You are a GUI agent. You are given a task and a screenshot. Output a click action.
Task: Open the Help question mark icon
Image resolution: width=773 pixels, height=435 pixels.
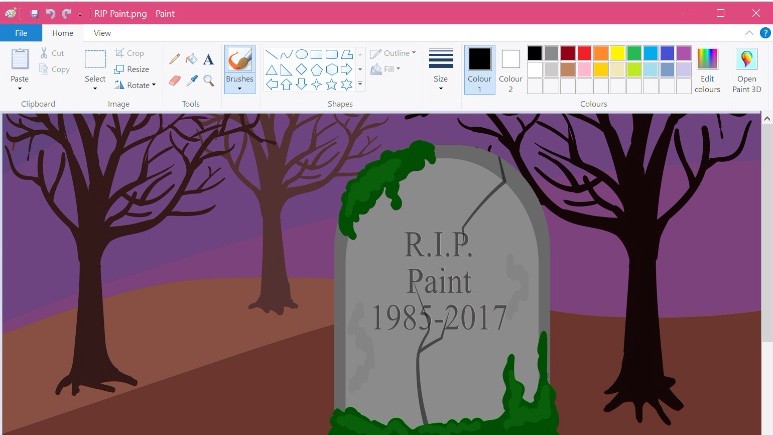(x=764, y=33)
